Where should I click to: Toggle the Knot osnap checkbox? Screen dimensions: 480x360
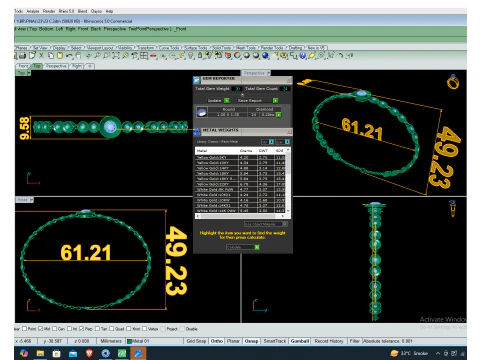(129, 329)
